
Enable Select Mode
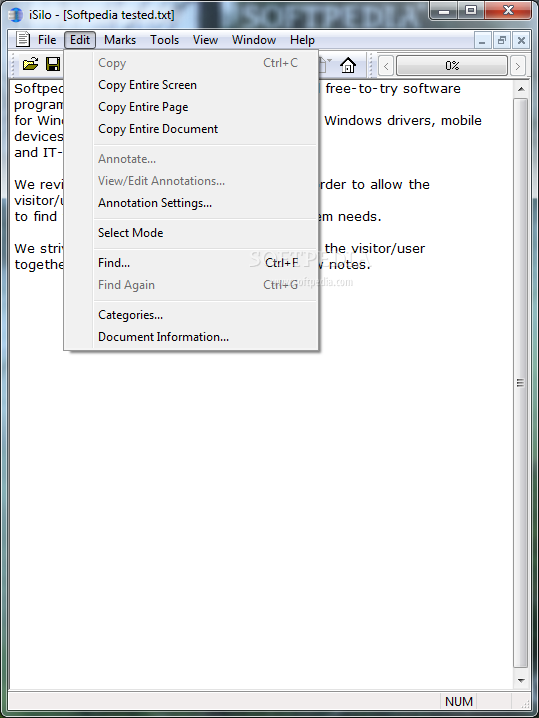click(191, 233)
